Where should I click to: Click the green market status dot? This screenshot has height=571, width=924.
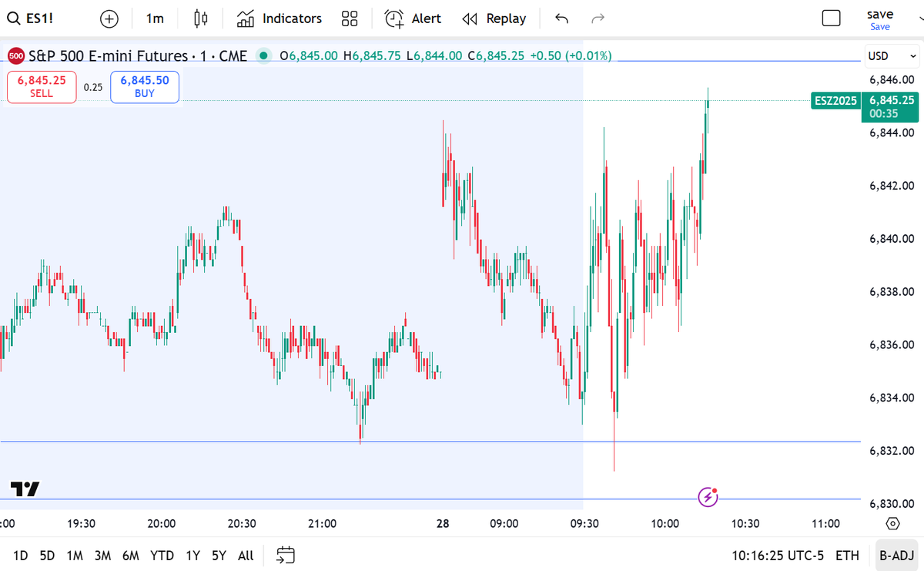(264, 55)
